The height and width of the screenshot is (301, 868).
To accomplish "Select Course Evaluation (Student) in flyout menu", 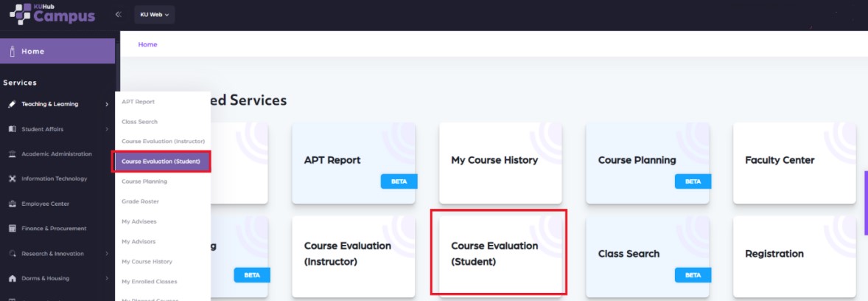I will 161,161.
